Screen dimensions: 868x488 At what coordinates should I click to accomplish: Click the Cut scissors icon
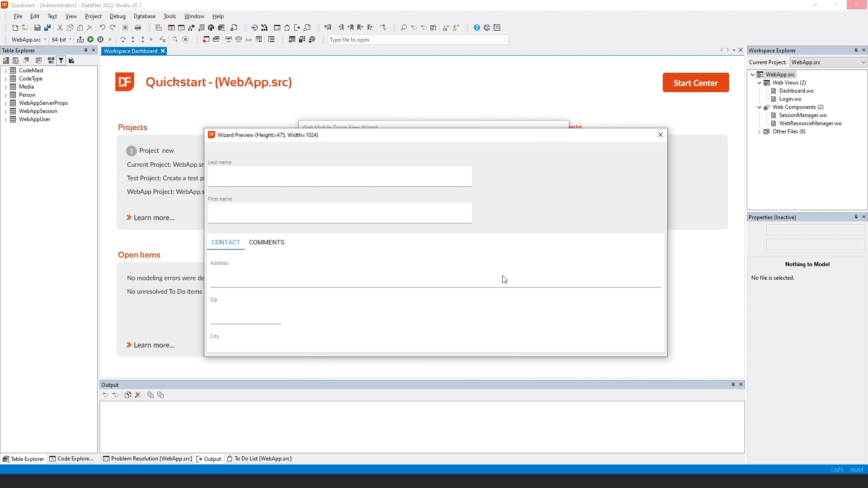[60, 28]
